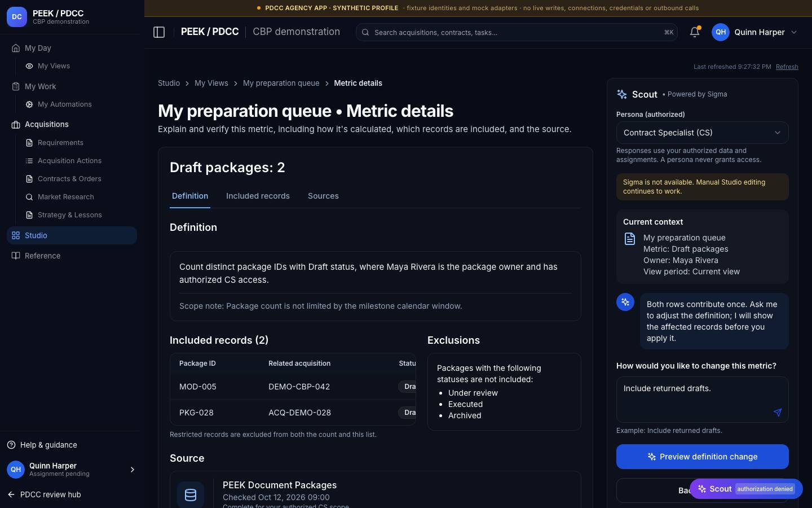Click the QH avatar in the top bar
The width and height of the screenshot is (812, 508).
tap(721, 32)
